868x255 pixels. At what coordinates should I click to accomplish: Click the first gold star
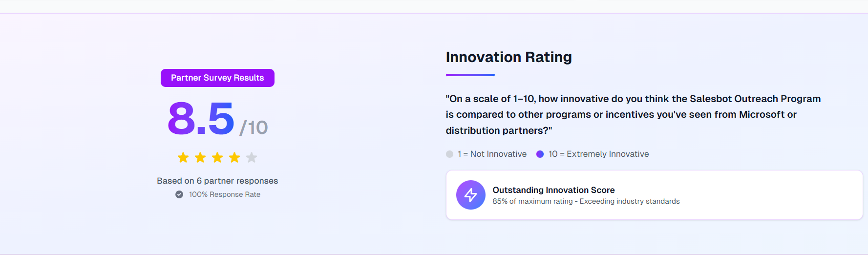pos(183,157)
